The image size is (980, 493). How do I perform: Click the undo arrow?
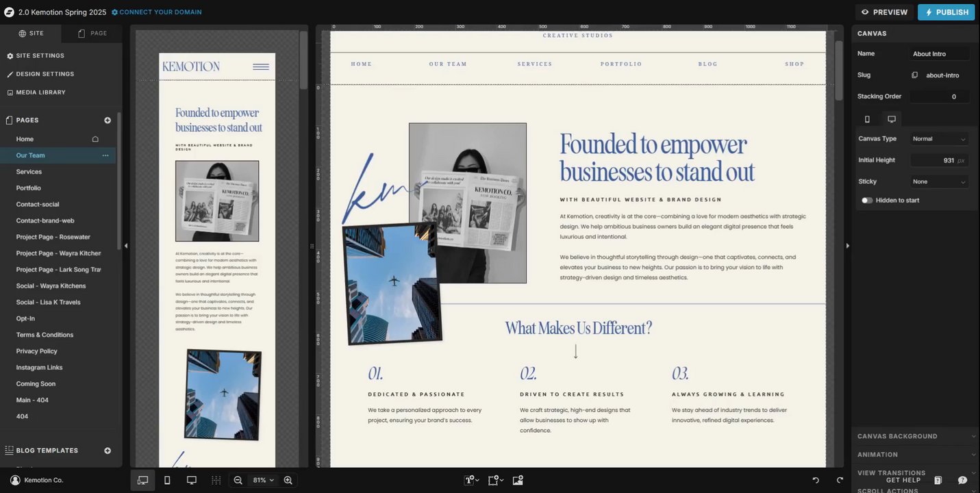(816, 480)
